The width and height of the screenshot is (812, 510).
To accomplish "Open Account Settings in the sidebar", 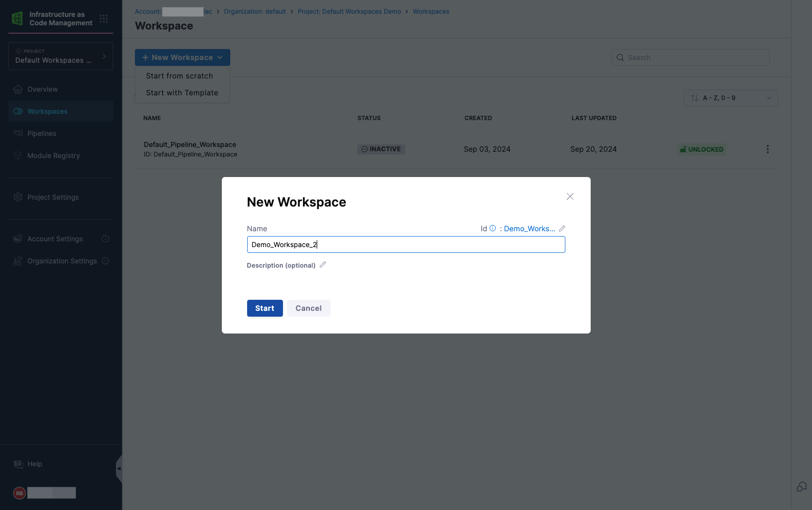I will tap(55, 239).
